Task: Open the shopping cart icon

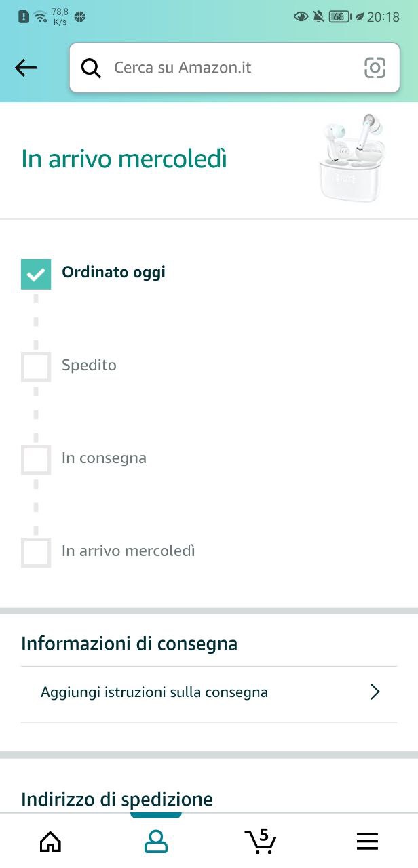Action: tap(261, 841)
